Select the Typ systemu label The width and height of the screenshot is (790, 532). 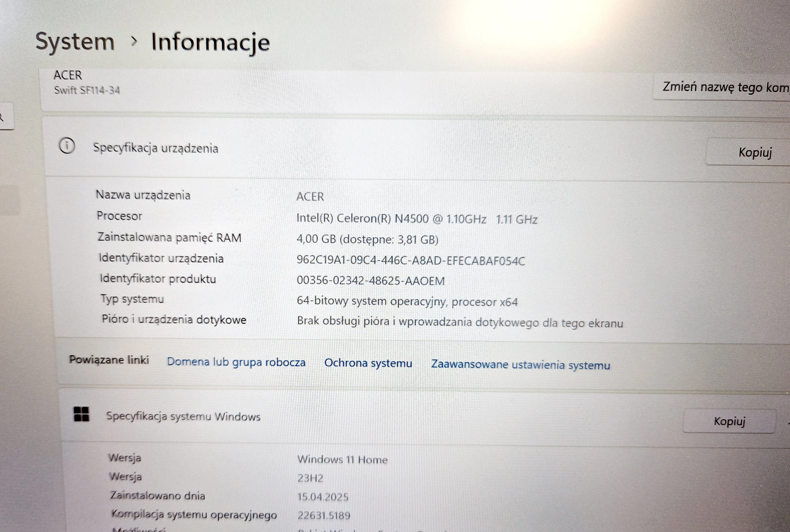pyautogui.click(x=132, y=299)
